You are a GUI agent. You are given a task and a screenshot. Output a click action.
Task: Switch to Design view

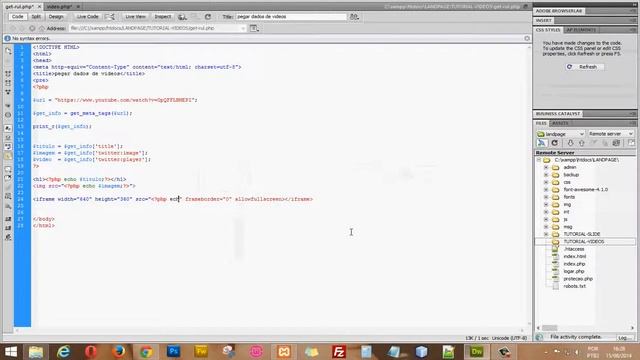tap(56, 17)
